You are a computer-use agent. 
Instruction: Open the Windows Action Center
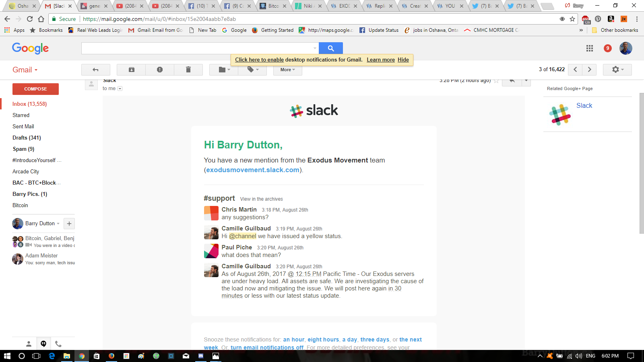point(631,356)
